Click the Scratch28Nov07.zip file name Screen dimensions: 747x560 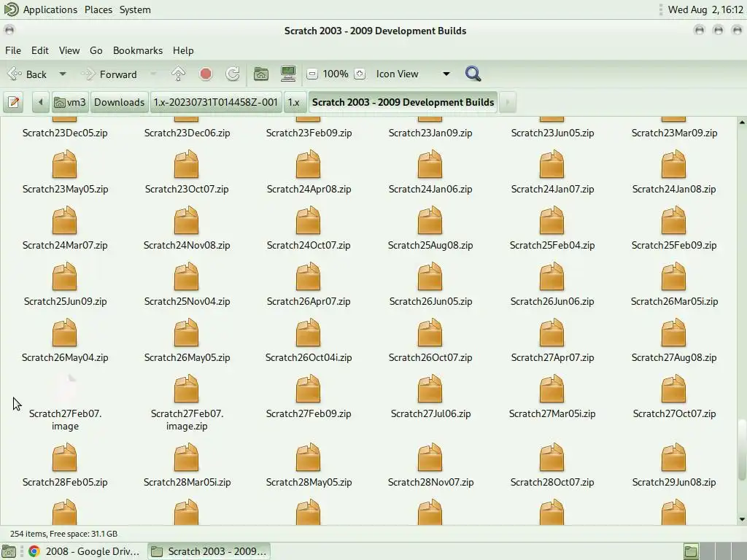click(430, 482)
